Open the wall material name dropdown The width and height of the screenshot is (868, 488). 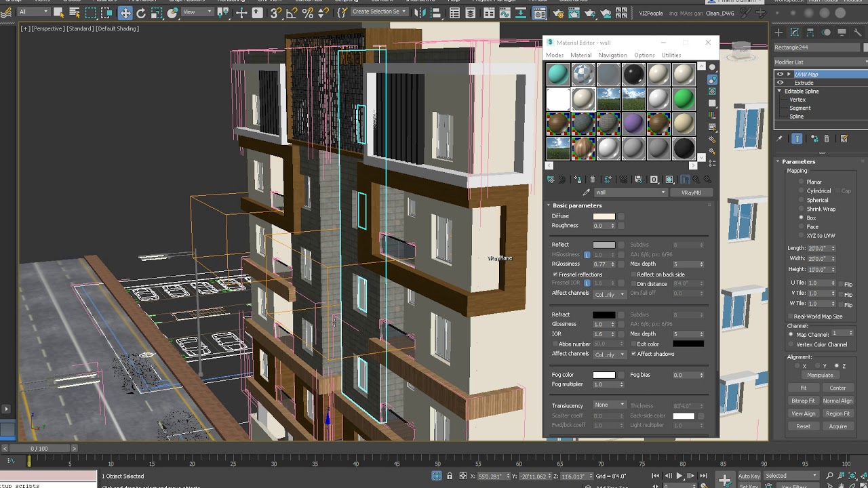coord(663,192)
